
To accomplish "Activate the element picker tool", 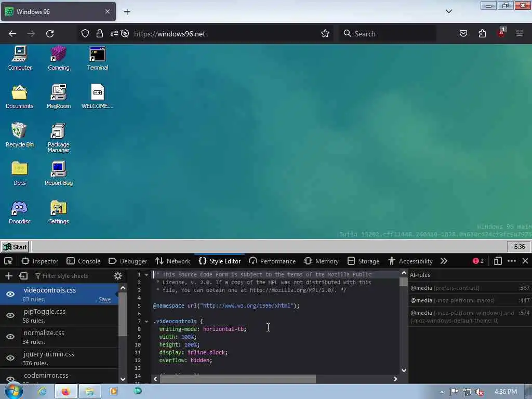I will pos(8,261).
